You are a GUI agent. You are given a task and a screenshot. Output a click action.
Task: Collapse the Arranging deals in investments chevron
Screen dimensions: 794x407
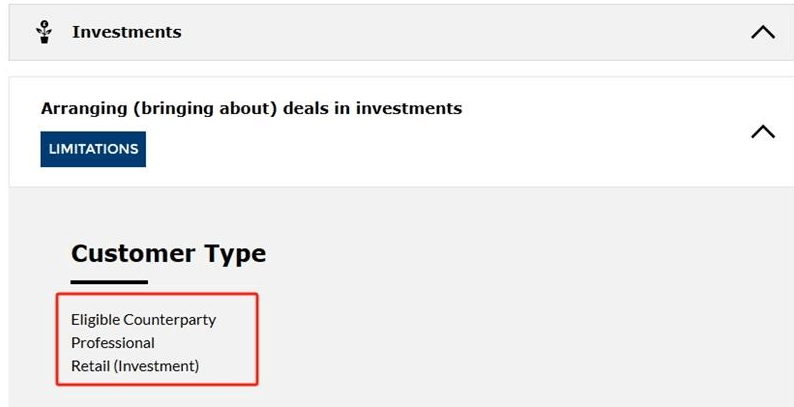tap(763, 132)
